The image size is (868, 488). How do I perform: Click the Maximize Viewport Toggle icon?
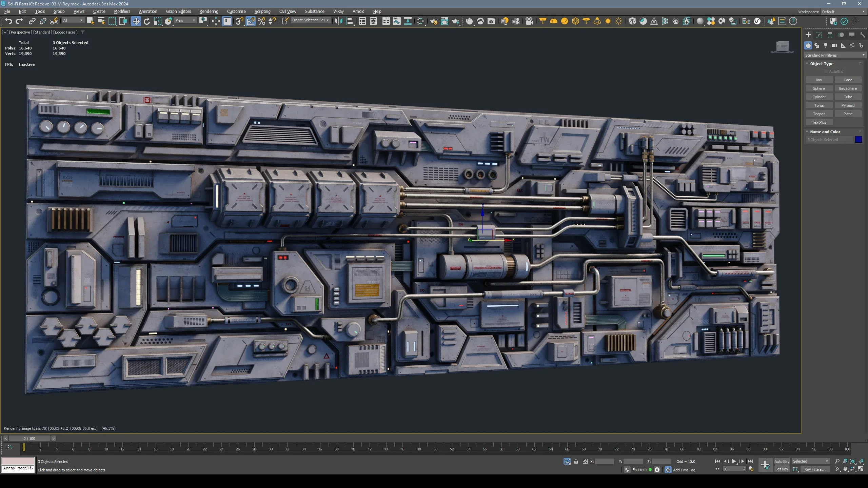pyautogui.click(x=861, y=469)
